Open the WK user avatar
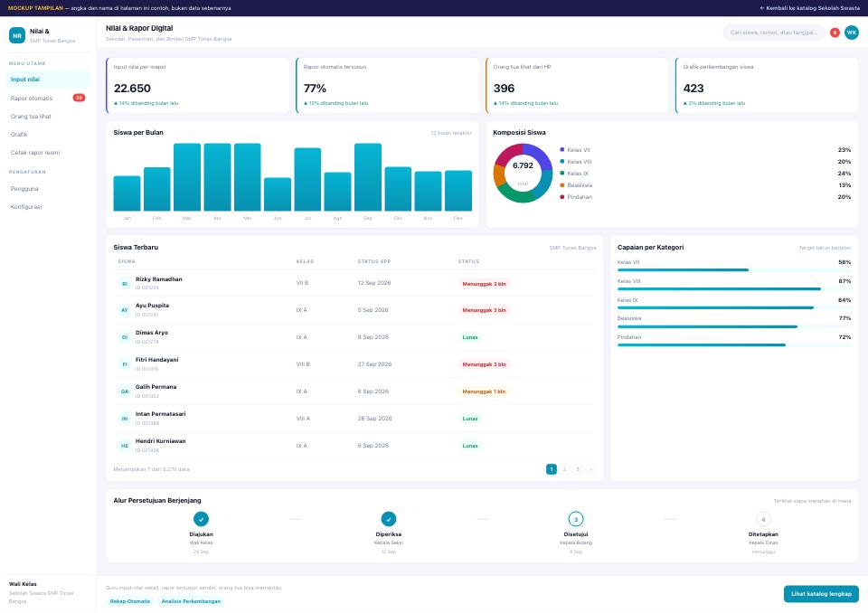Screen dimensions: 868x613 (x=852, y=33)
